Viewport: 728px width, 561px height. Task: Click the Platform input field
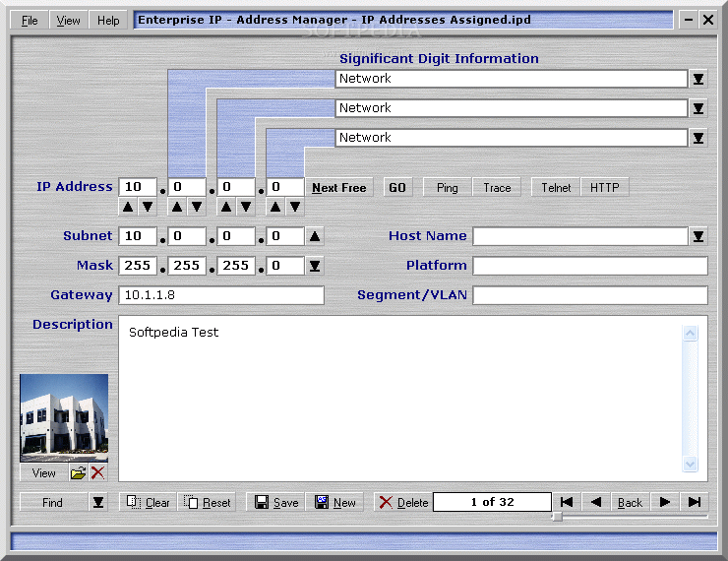tap(590, 266)
